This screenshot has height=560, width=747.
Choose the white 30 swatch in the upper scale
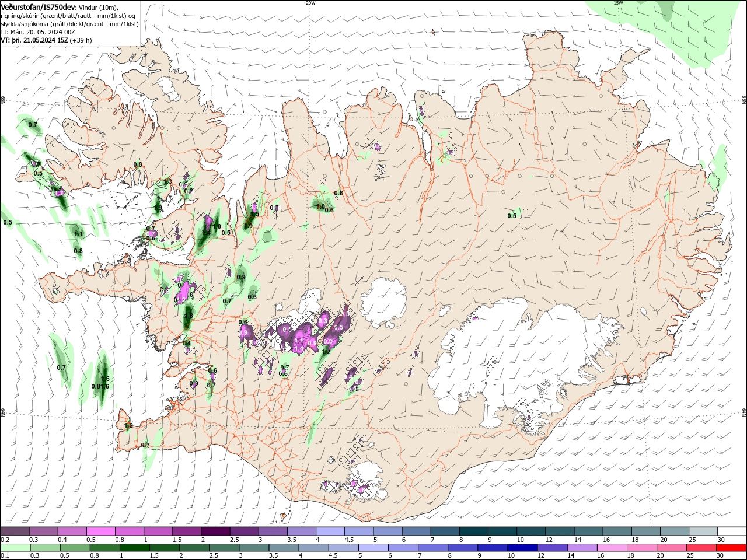[x=732, y=531]
